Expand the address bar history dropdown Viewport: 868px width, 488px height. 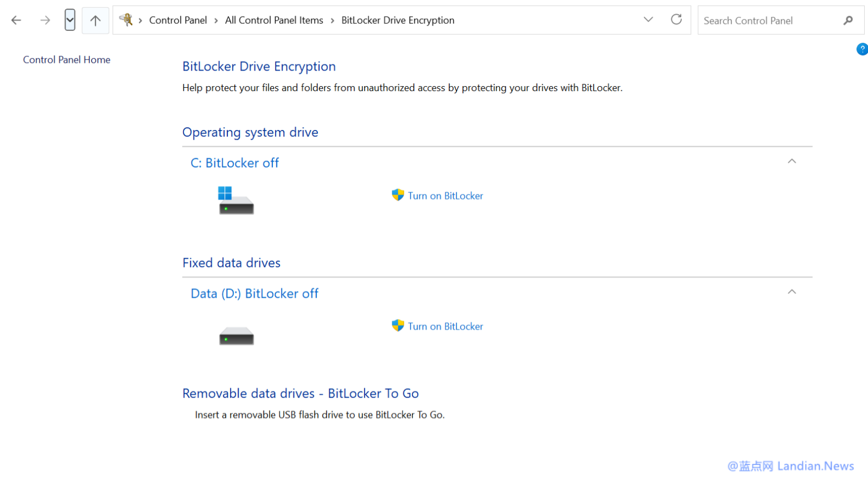(648, 20)
